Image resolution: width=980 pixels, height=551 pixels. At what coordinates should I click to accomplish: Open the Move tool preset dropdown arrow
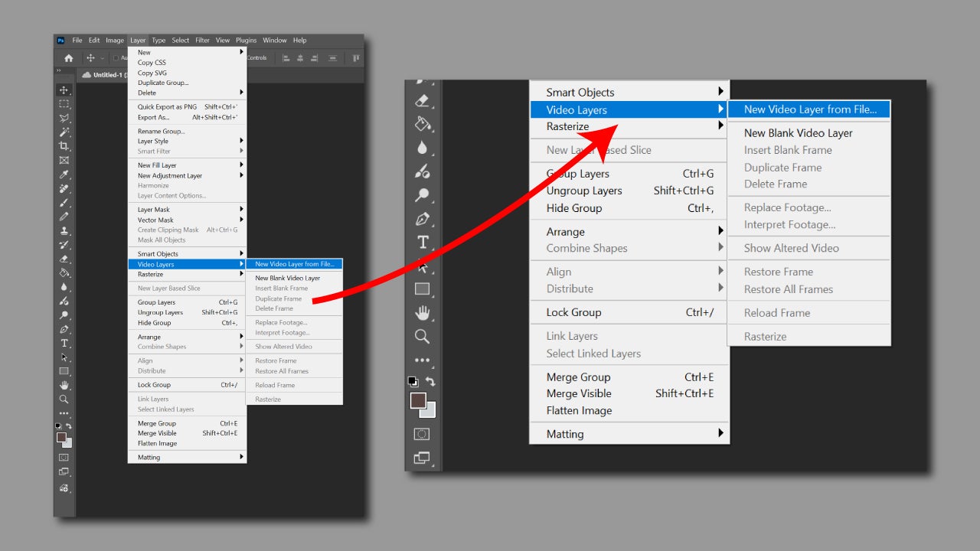103,58
